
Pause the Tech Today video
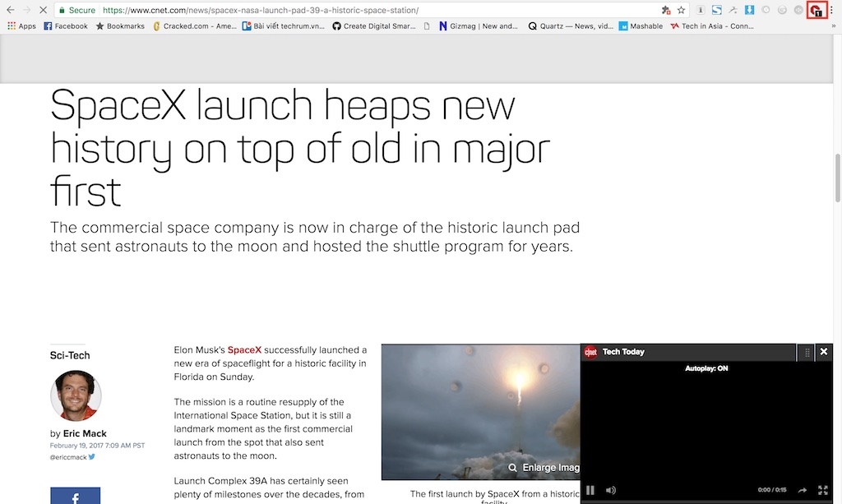click(590, 490)
